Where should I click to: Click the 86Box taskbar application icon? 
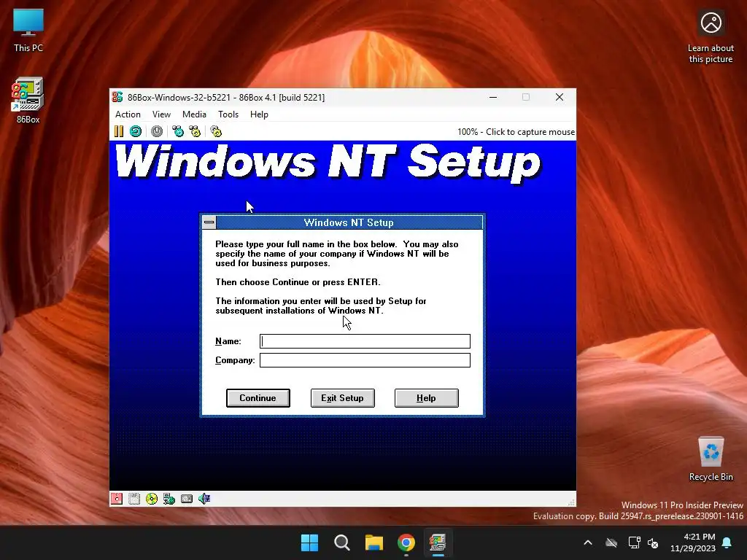coord(438,542)
